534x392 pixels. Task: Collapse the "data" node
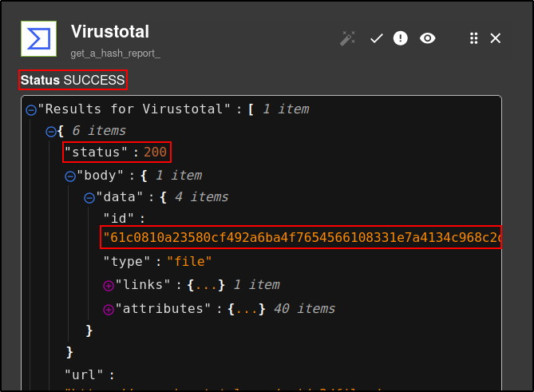pyautogui.click(x=89, y=198)
